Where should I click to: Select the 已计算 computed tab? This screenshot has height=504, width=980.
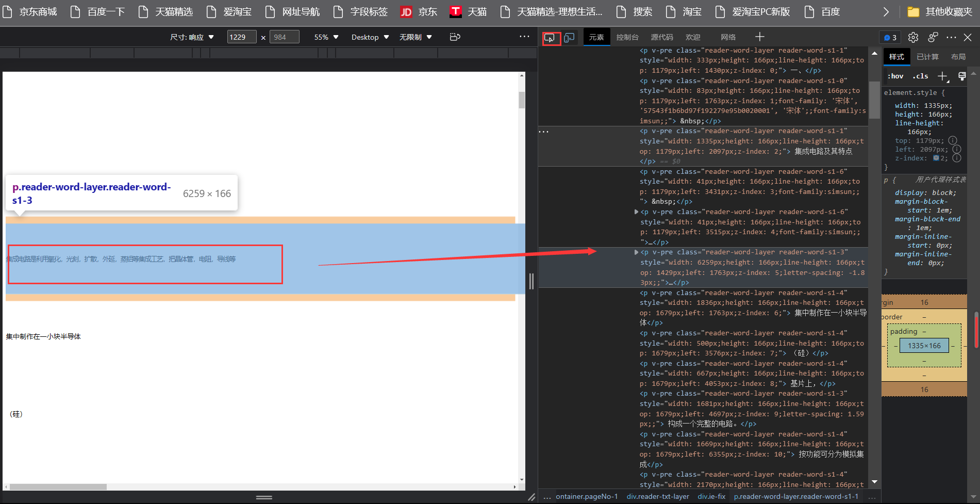[928, 57]
